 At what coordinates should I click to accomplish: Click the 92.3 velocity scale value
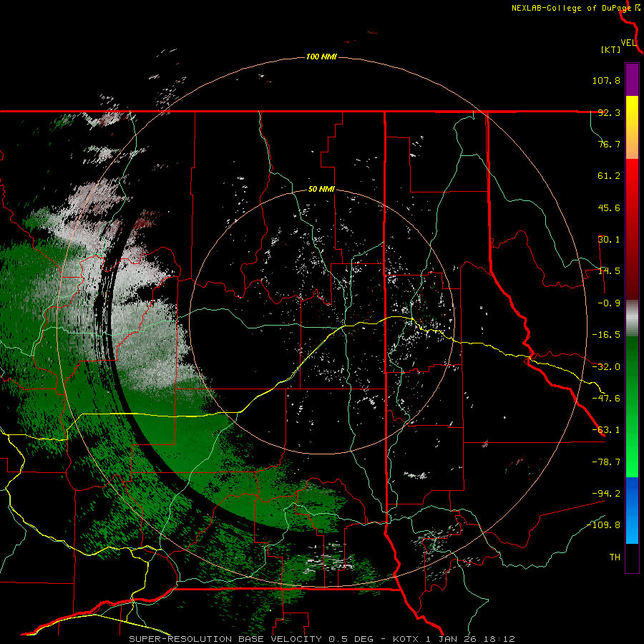pyautogui.click(x=609, y=112)
